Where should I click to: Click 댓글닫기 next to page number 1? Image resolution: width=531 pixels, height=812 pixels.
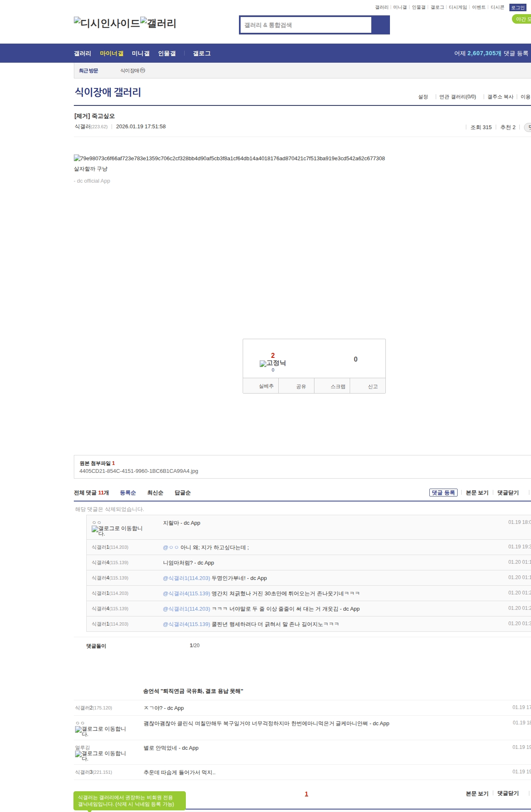(x=508, y=793)
